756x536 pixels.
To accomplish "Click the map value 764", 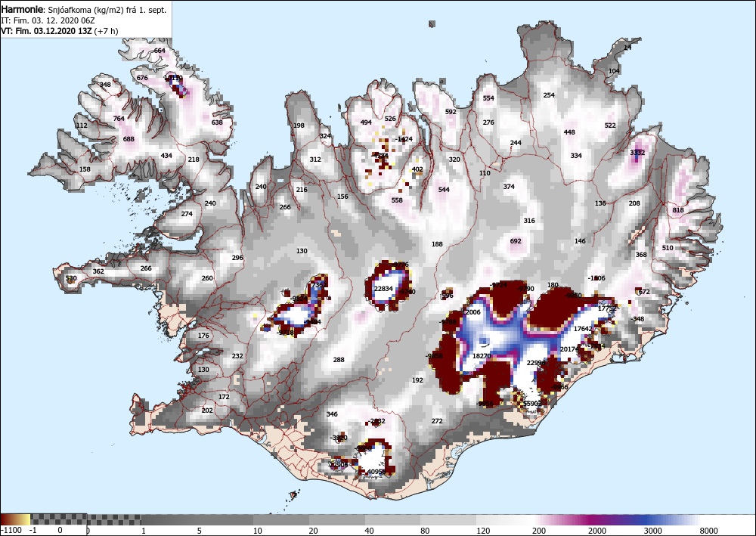I will tap(119, 119).
